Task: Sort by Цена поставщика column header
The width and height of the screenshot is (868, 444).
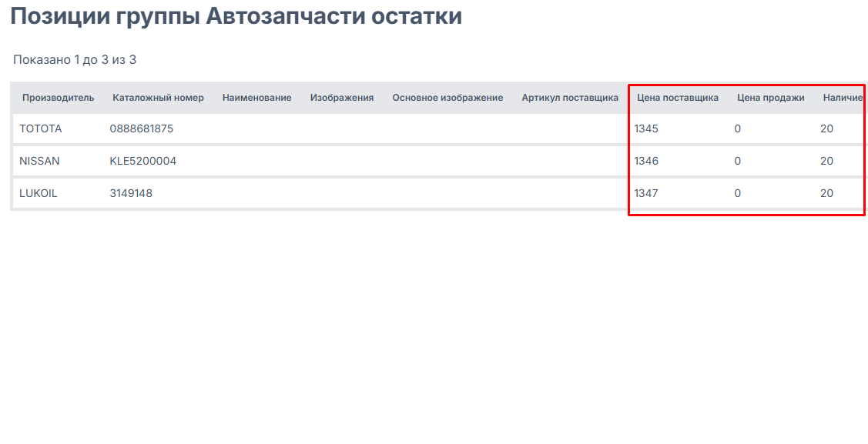Action: 678,98
